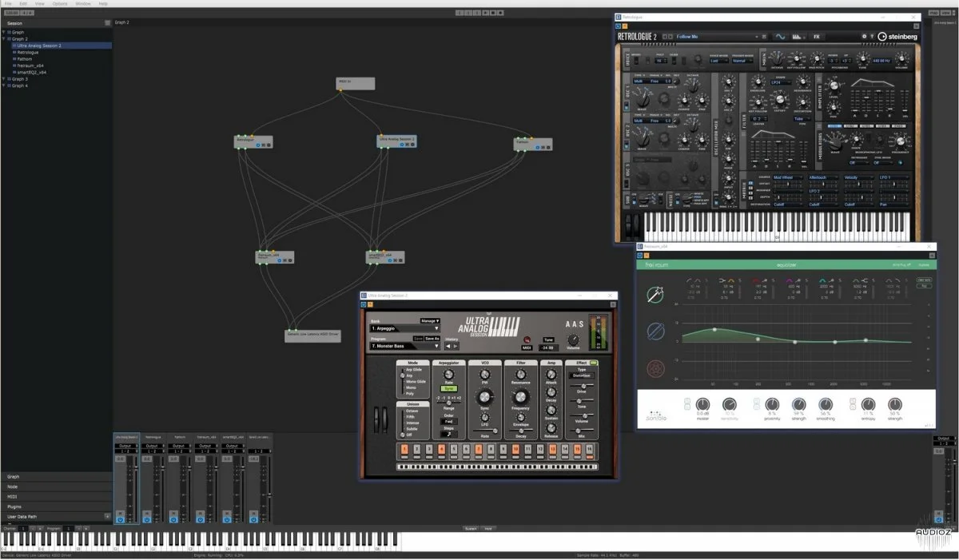Toggle the Effect on/off switch in Ultra Analog
The width and height of the screenshot is (959, 560).
point(593,363)
